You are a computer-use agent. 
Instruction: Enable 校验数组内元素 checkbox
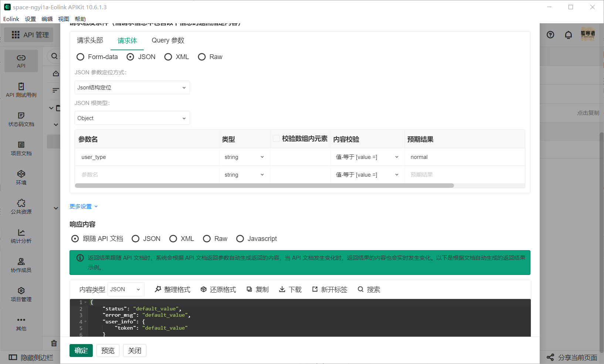(276, 138)
